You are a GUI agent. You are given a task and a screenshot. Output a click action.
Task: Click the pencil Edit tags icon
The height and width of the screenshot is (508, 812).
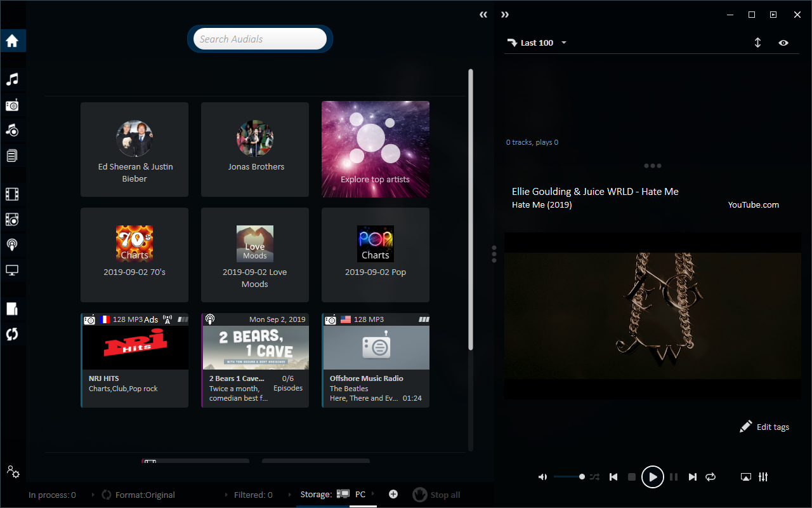[746, 427]
